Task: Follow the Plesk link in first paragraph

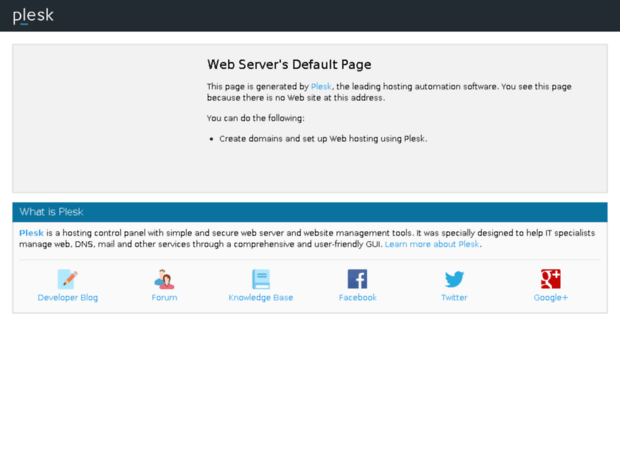Action: (321, 87)
